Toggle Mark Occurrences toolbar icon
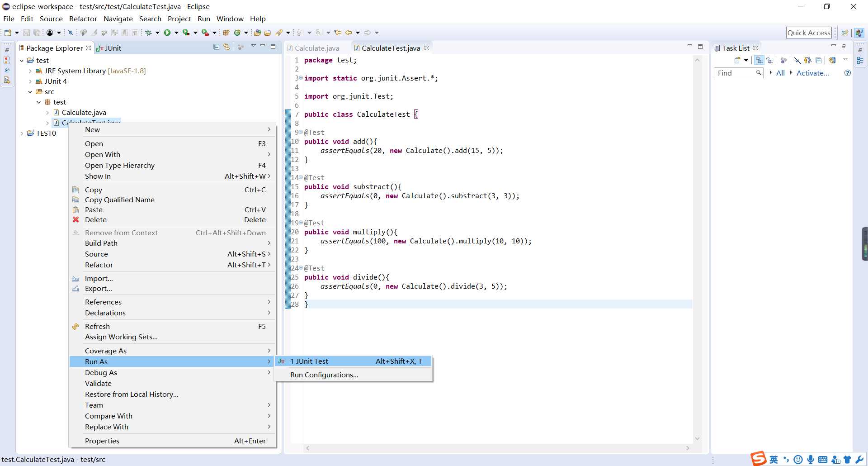This screenshot has height=466, width=868. (x=94, y=33)
